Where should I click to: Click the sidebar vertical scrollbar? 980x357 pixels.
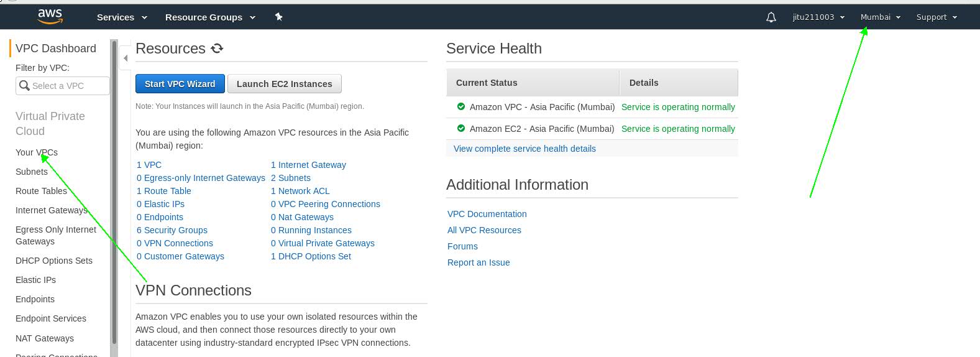(114, 193)
